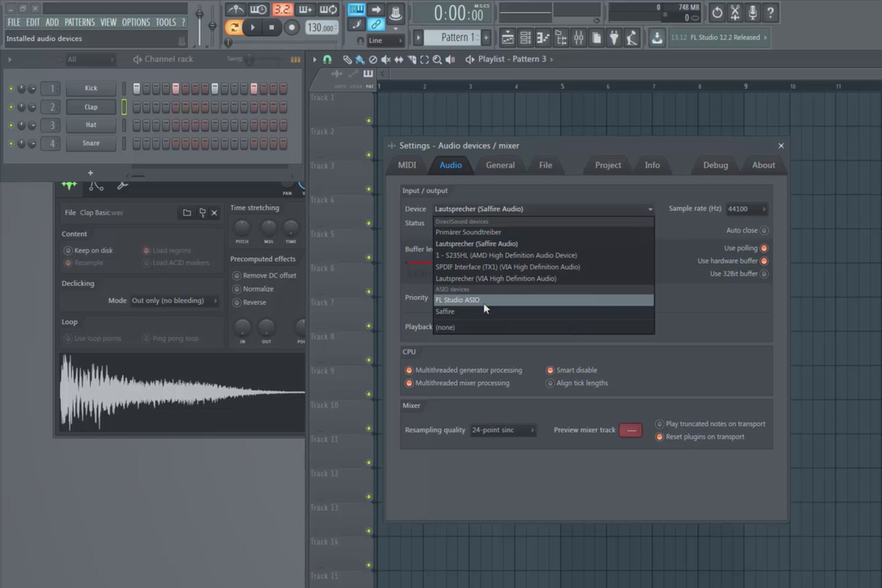Toggle the 3.2 countdown before recording
This screenshot has width=882, height=588.
click(282, 10)
